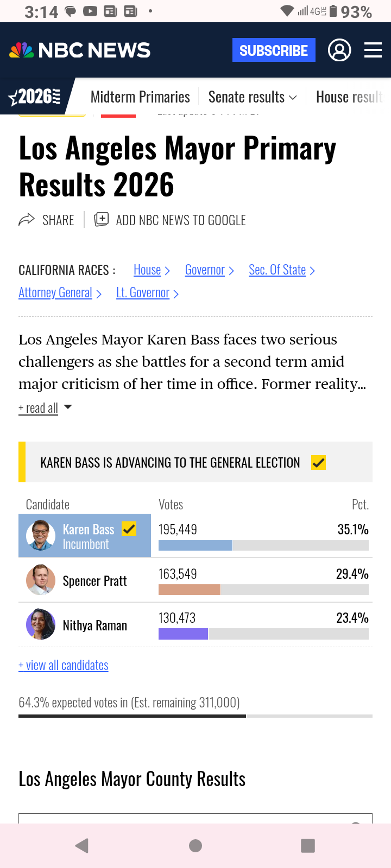Tap Spencer Pratt's candidate photo

tap(41, 580)
